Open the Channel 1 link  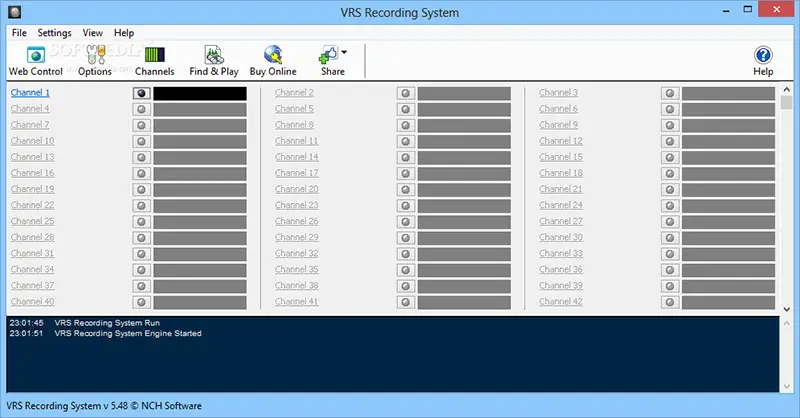30,92
